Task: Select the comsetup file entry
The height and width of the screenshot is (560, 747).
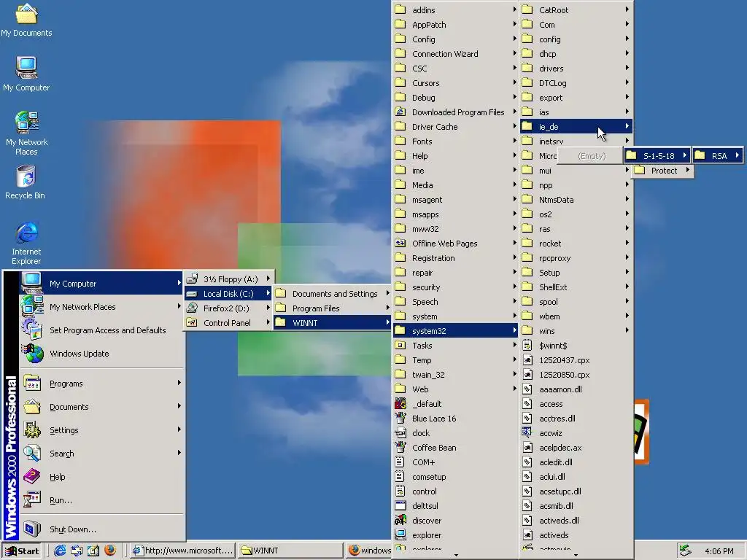Action: (x=455, y=477)
